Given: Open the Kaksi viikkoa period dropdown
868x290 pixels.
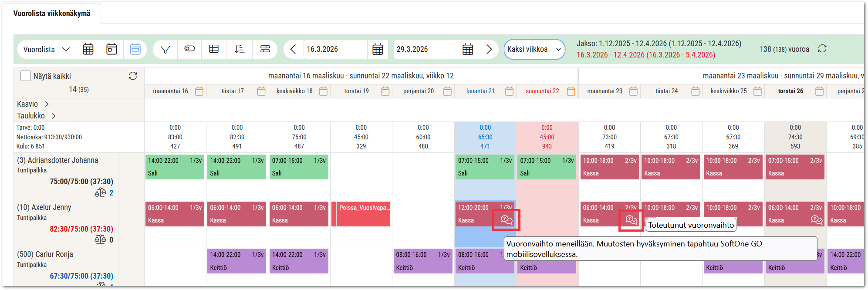Looking at the screenshot, I should click(534, 49).
